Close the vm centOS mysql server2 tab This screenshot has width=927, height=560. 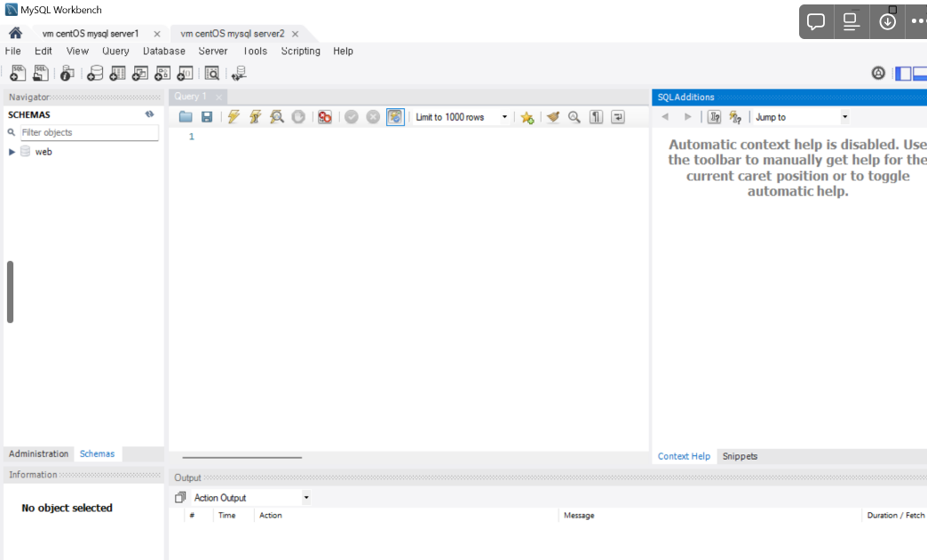(x=295, y=35)
